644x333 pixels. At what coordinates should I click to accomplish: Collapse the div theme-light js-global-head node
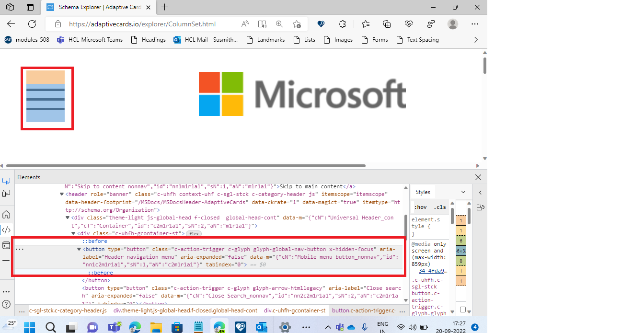tap(68, 218)
